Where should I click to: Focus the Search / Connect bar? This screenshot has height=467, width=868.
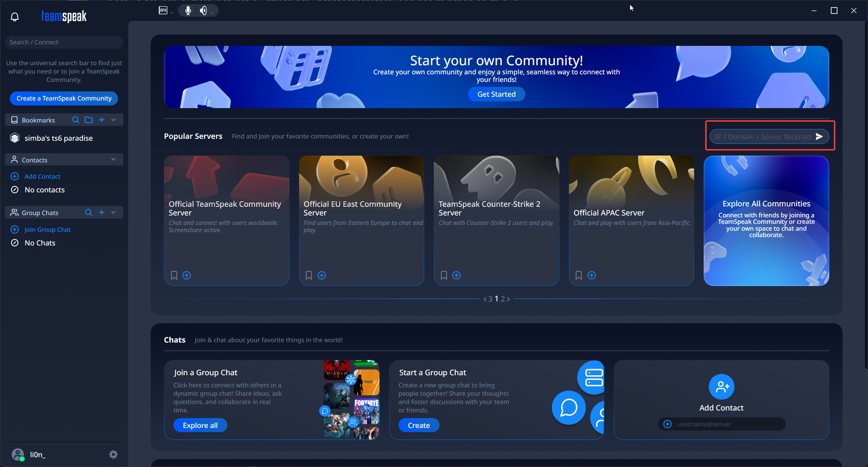[x=64, y=42]
